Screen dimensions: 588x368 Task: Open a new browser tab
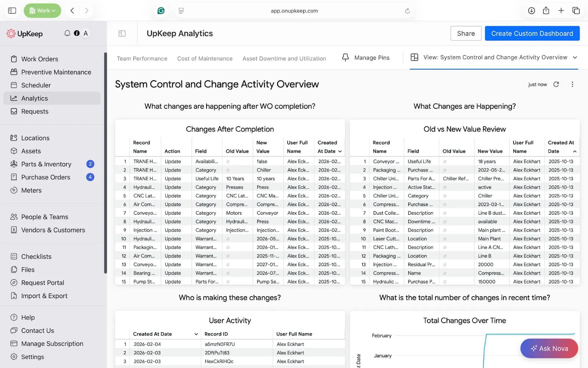click(561, 11)
